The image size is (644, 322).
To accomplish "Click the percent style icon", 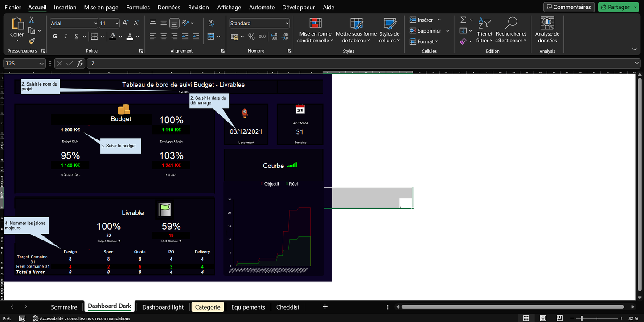I will (251, 37).
